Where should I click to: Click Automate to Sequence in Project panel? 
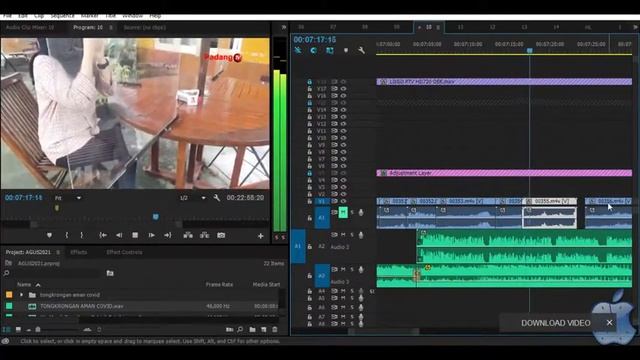coord(229,329)
